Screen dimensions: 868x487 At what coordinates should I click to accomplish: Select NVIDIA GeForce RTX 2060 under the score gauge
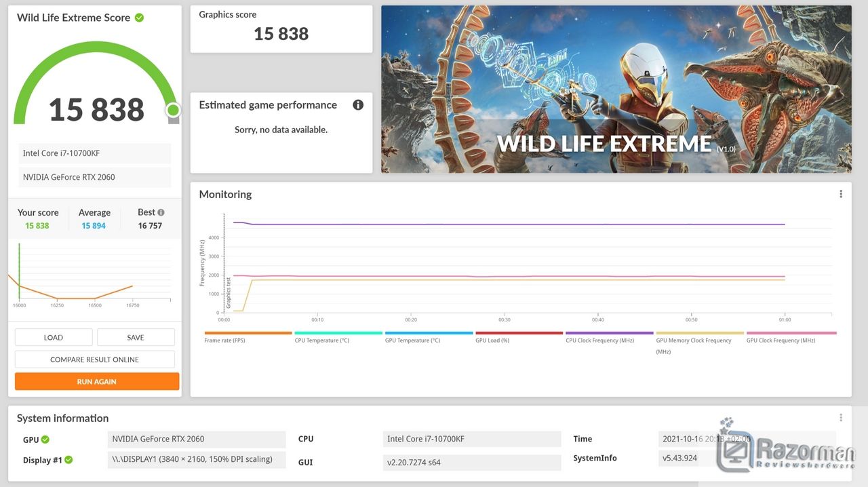[94, 177]
